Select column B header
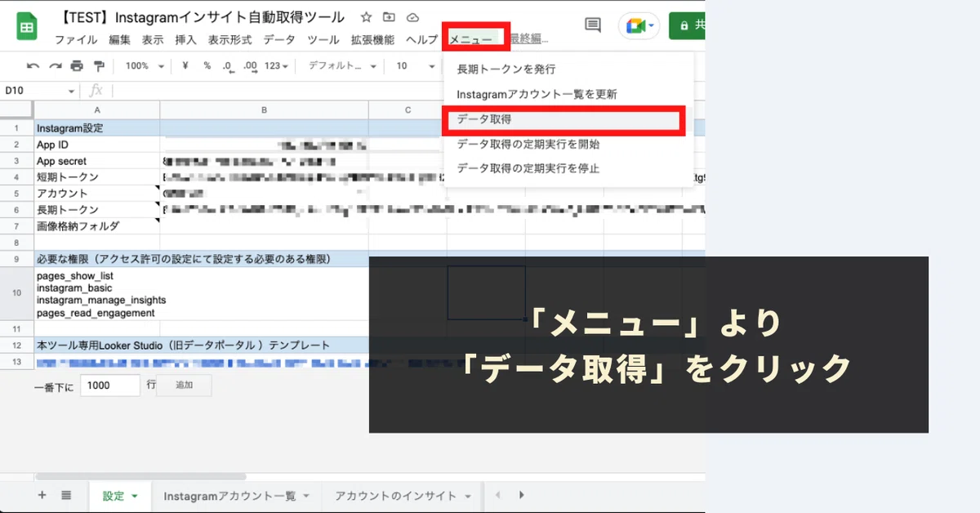Screen dimensions: 980x513 click(264, 110)
